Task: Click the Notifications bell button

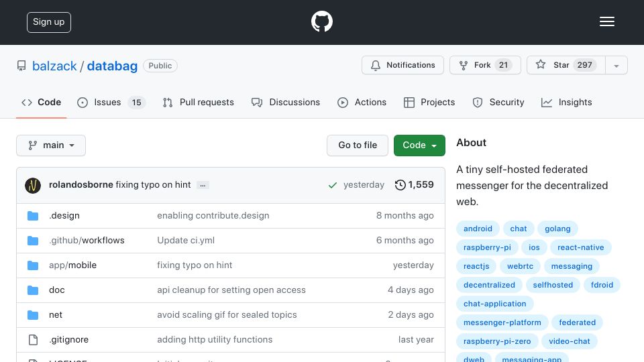Action: coord(402,65)
